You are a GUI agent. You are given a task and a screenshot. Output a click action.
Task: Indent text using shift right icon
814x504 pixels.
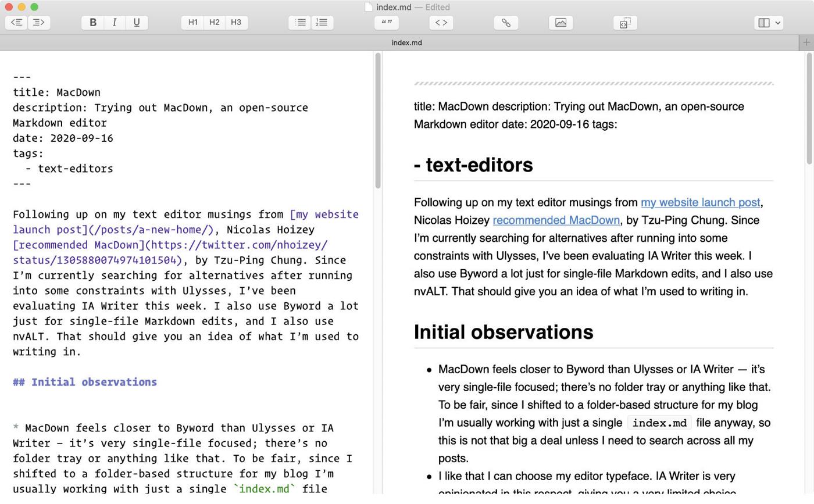[38, 23]
